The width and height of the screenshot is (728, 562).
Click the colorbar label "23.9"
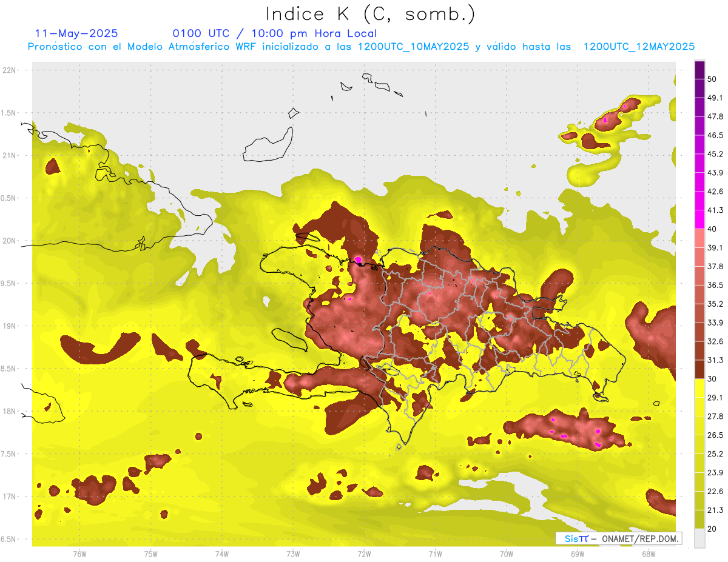click(x=715, y=473)
